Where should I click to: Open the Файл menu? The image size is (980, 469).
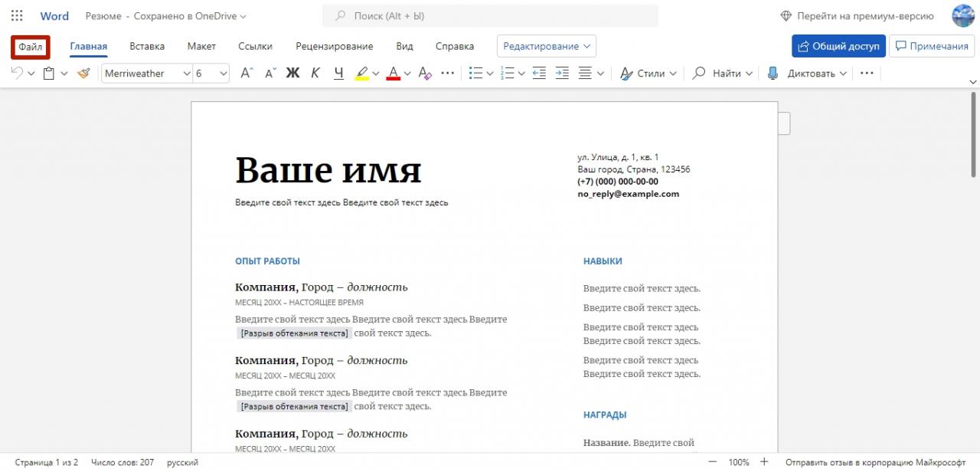[31, 47]
